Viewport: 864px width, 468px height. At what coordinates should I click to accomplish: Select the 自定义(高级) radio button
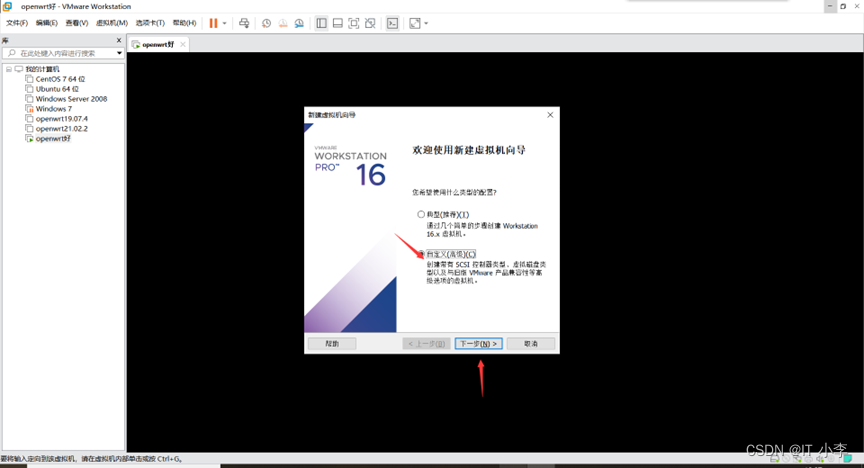pyautogui.click(x=421, y=254)
